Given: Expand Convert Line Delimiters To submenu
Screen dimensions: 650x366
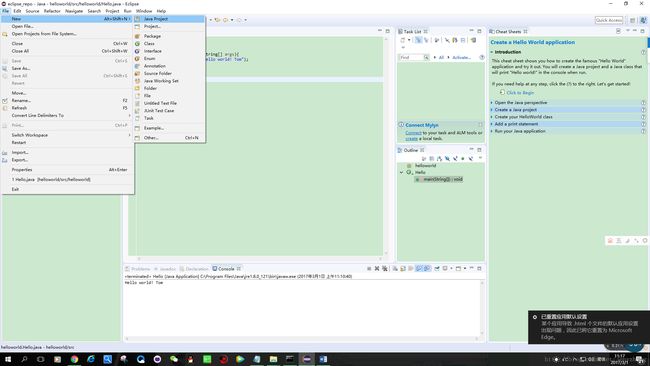Looking at the screenshot, I should [67, 115].
